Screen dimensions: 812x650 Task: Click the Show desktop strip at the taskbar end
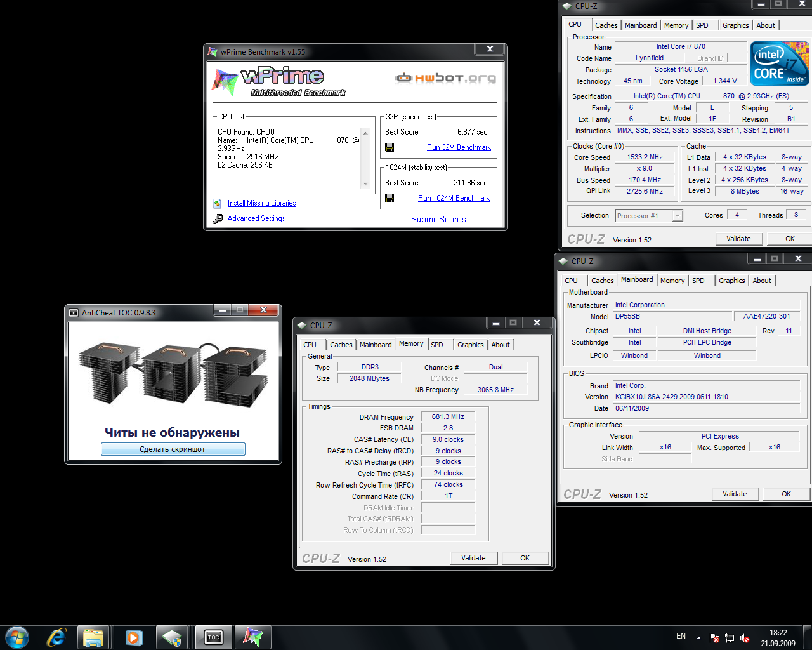(x=807, y=637)
